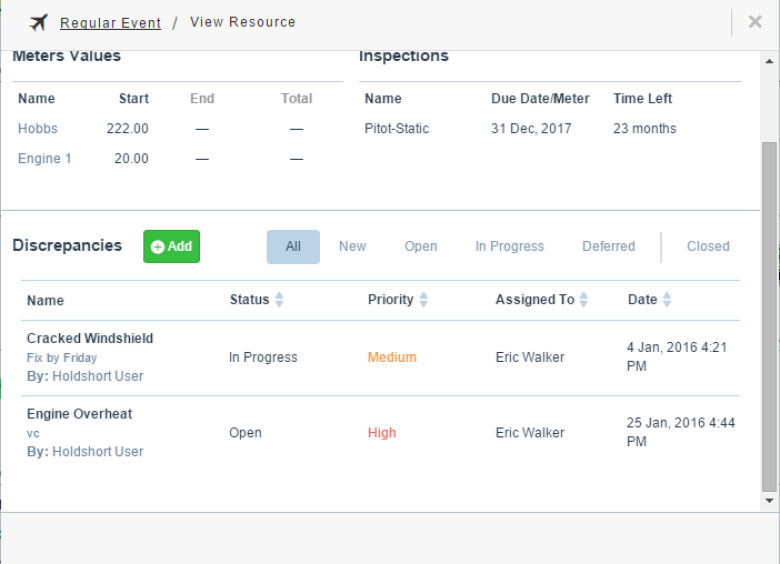This screenshot has height=564, width=780.
Task: Add a new discrepancy
Action: pyautogui.click(x=172, y=246)
